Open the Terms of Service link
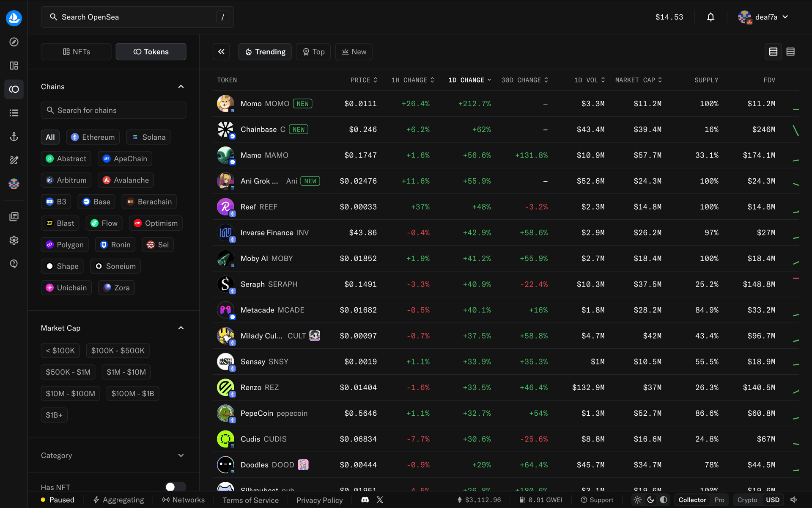 click(x=251, y=500)
